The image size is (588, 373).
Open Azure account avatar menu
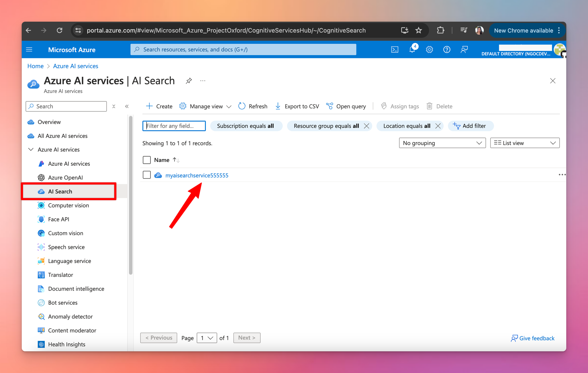click(x=560, y=50)
